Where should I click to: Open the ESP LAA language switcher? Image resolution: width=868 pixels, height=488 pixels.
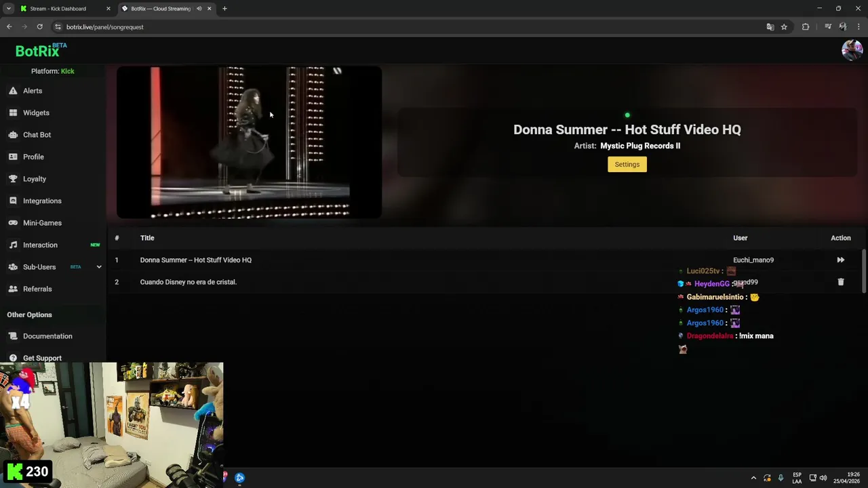(797, 478)
